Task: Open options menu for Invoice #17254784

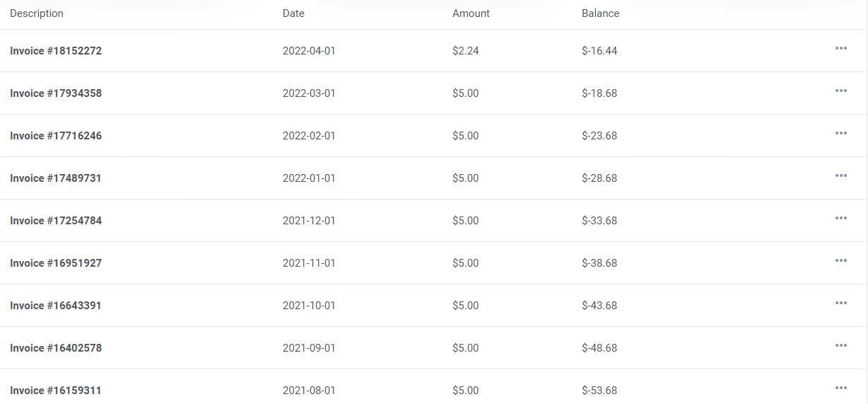Action: [x=840, y=219]
